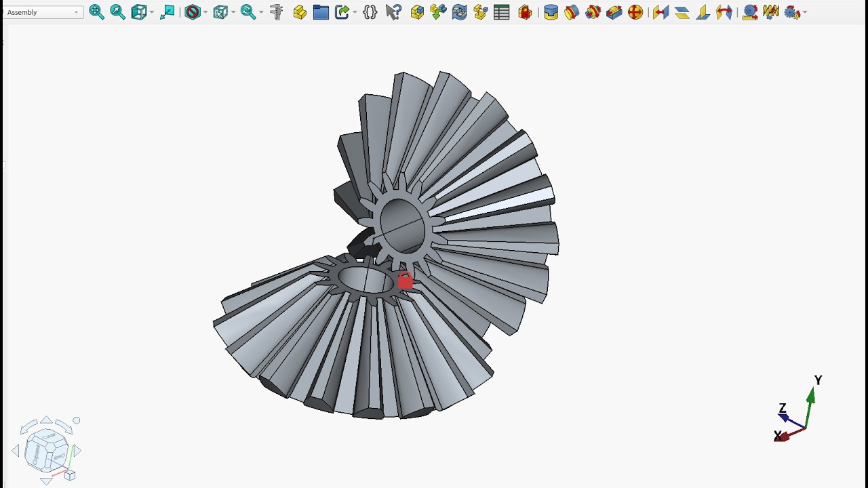Select the caliper Measure tool

[276, 12]
